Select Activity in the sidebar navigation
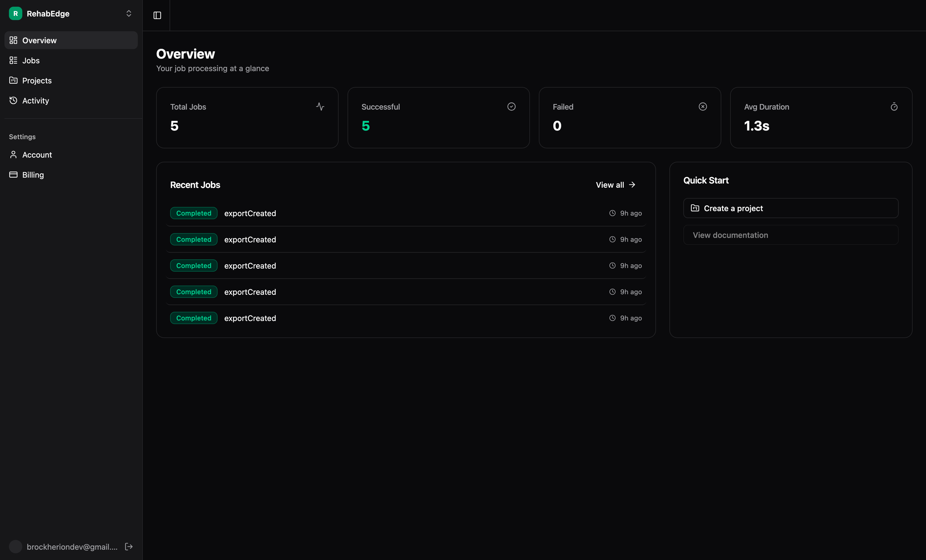 [35, 100]
